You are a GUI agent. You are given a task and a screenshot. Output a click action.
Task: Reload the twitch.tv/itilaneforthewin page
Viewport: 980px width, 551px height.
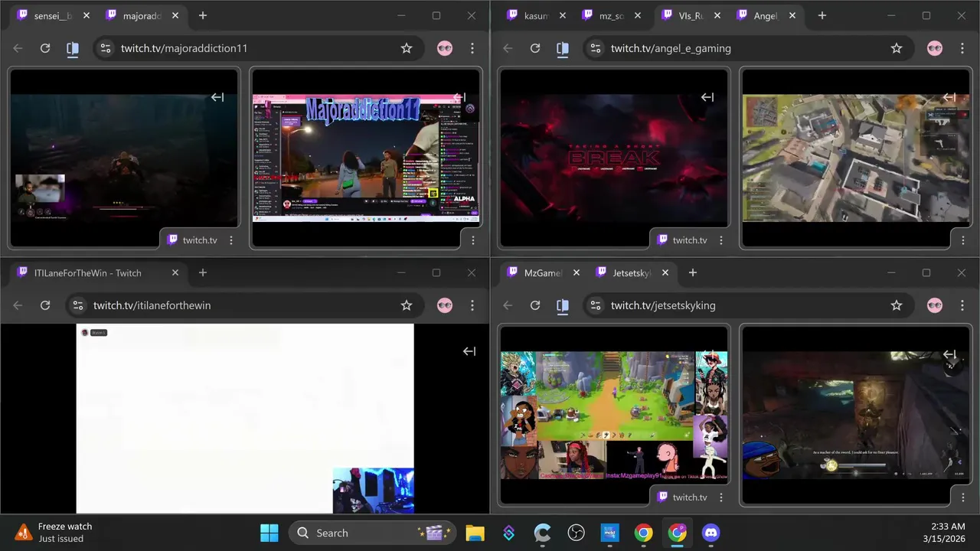(x=45, y=305)
